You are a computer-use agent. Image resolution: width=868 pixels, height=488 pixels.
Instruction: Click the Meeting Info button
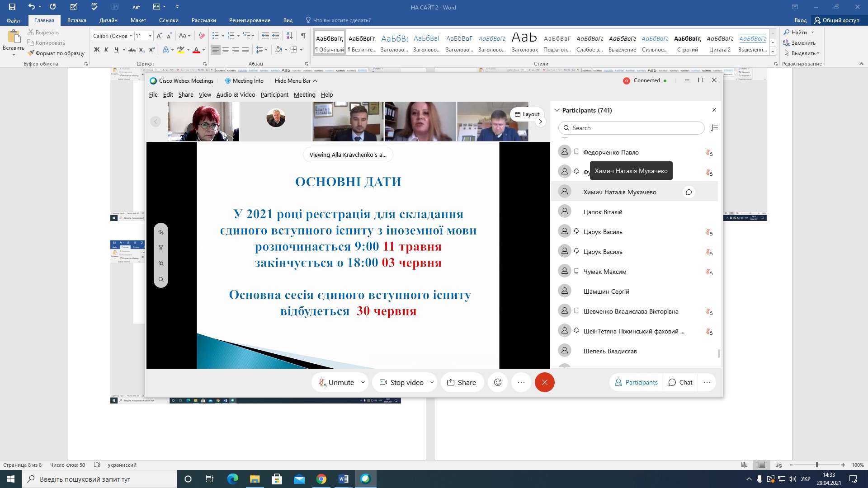[x=244, y=81]
